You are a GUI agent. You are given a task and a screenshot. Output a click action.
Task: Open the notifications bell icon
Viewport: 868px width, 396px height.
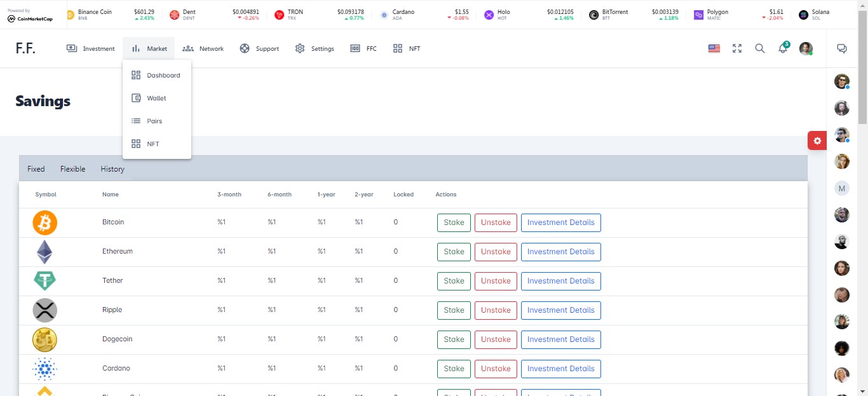click(783, 49)
